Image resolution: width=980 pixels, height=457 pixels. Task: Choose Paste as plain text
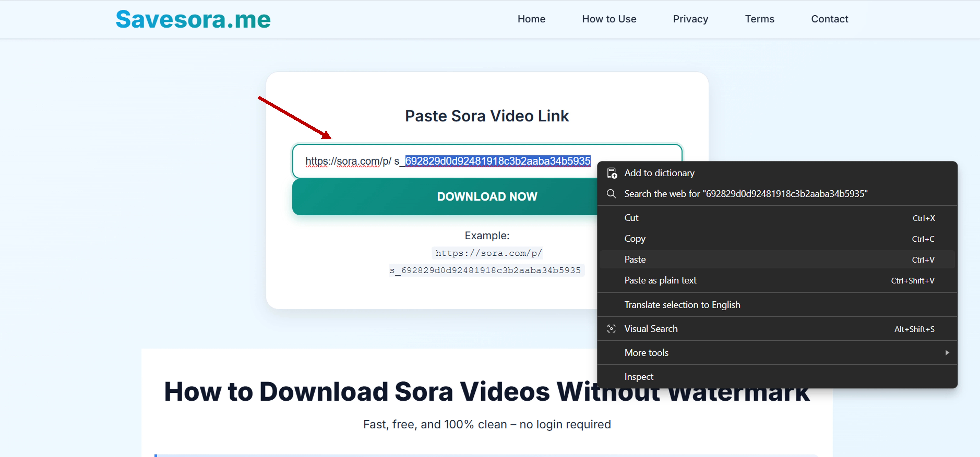[660, 280]
